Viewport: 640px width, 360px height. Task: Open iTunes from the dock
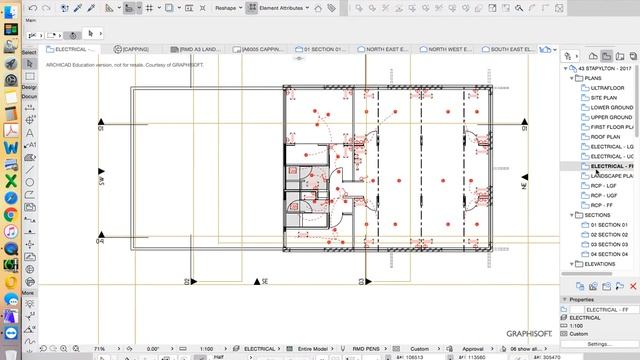(x=11, y=231)
